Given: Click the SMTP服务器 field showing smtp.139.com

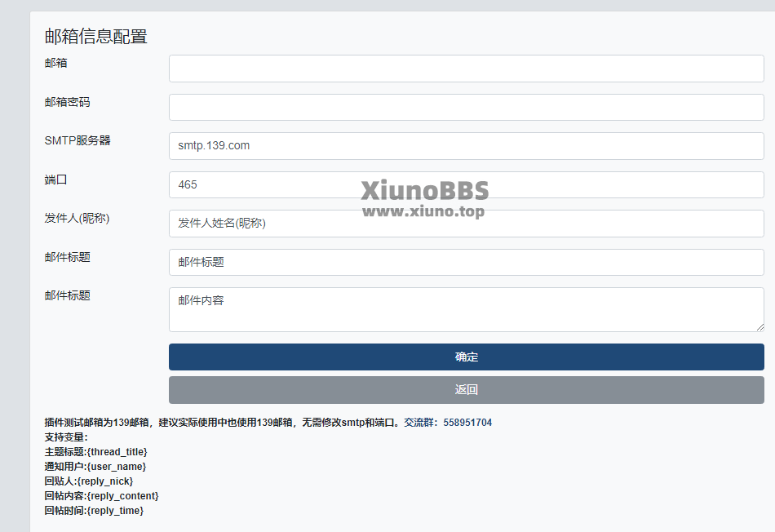Looking at the screenshot, I should 466,146.
